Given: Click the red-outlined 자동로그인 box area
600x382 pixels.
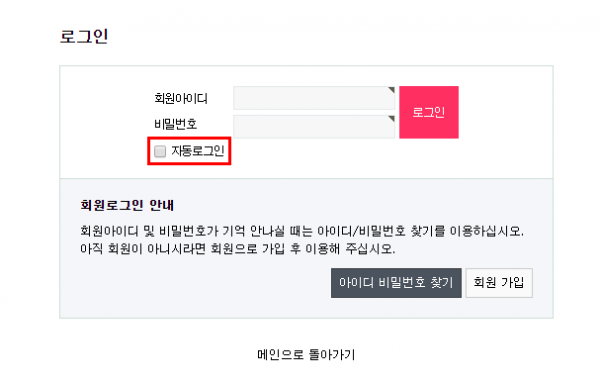Looking at the screenshot, I should pyautogui.click(x=189, y=151).
